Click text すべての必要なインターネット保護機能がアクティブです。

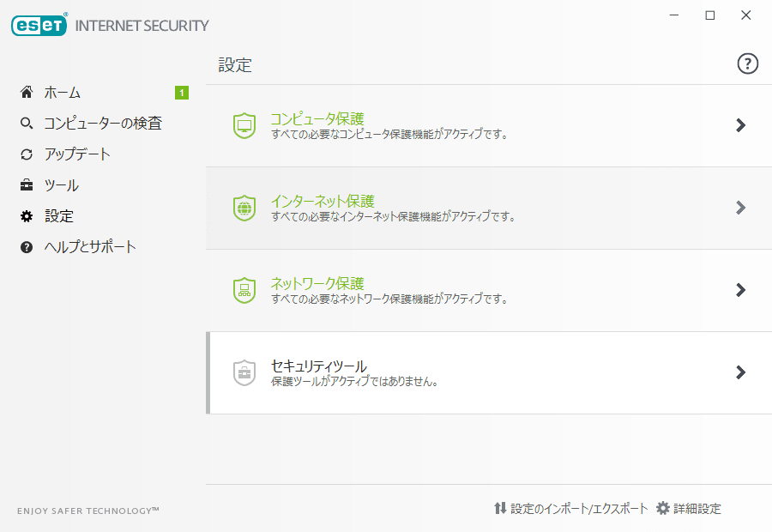point(393,216)
